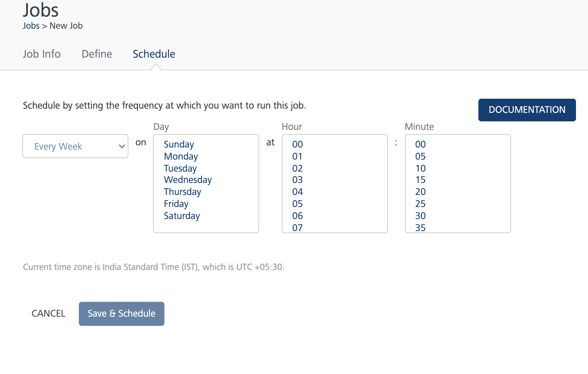Pick minute 15 from Minute list
Image resolution: width=588 pixels, height=374 pixels.
(x=420, y=180)
